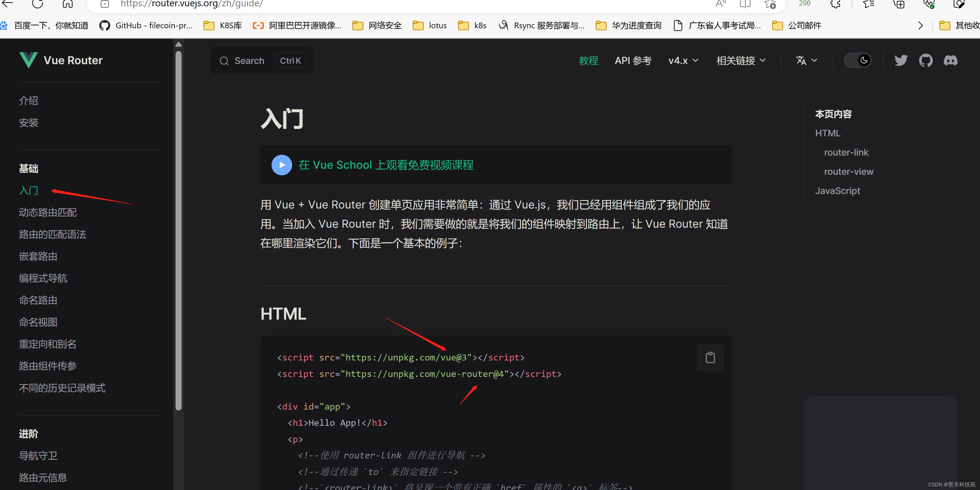Click the split screen icon in address bar

[745, 4]
